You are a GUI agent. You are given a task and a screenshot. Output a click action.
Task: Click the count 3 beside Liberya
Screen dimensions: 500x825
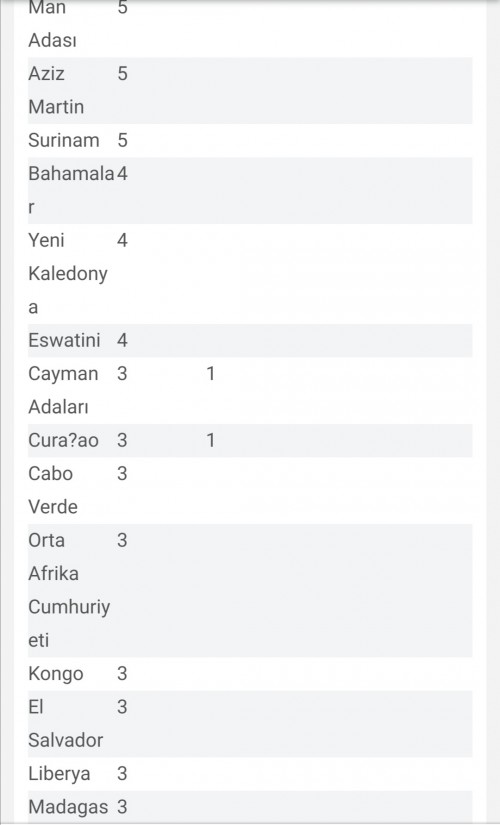click(122, 774)
